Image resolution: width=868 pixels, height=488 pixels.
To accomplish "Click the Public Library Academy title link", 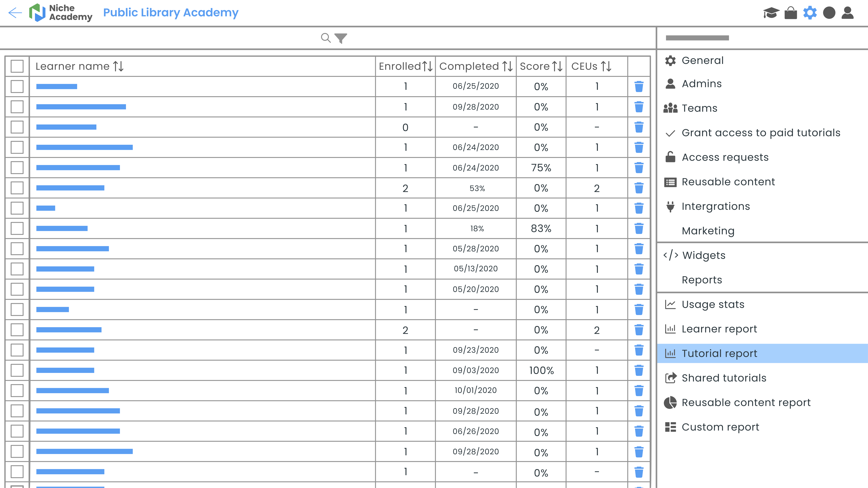I will pyautogui.click(x=171, y=13).
